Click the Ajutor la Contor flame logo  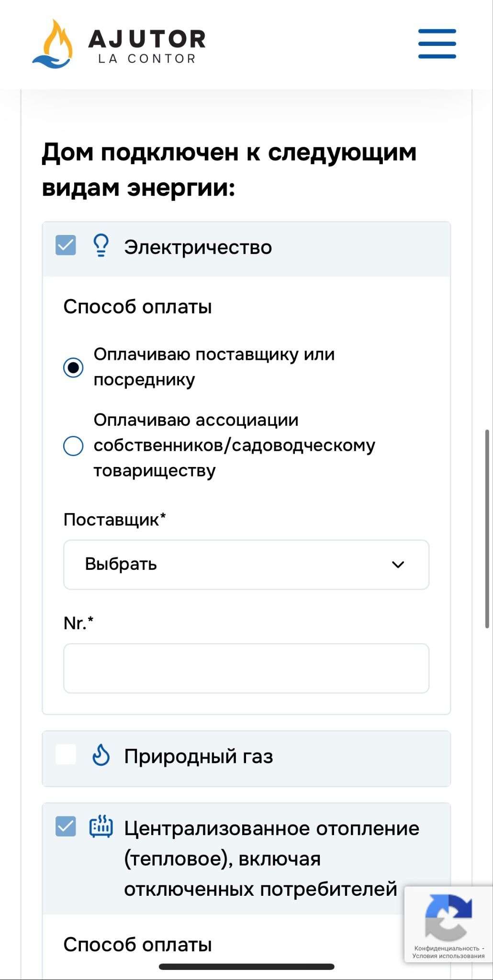click(x=53, y=44)
